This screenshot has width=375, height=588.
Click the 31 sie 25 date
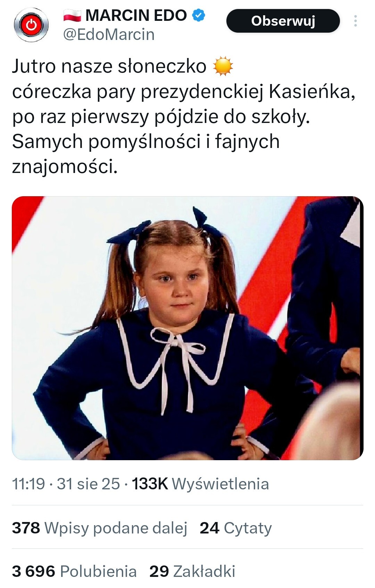88,484
